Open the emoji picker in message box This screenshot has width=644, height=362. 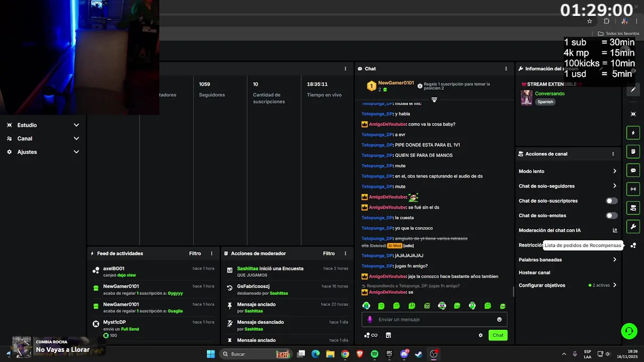coord(499,319)
